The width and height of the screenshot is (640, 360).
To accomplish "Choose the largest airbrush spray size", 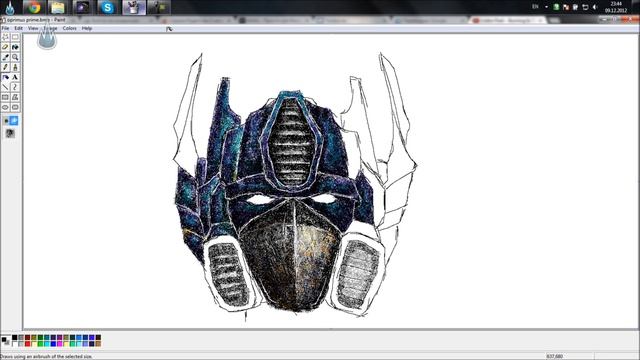I will [10, 133].
